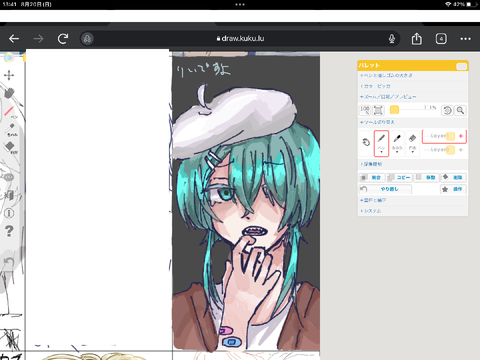Select the hand pan tool in left toolbar
Viewport: 480px width, 360px height.
(9, 93)
